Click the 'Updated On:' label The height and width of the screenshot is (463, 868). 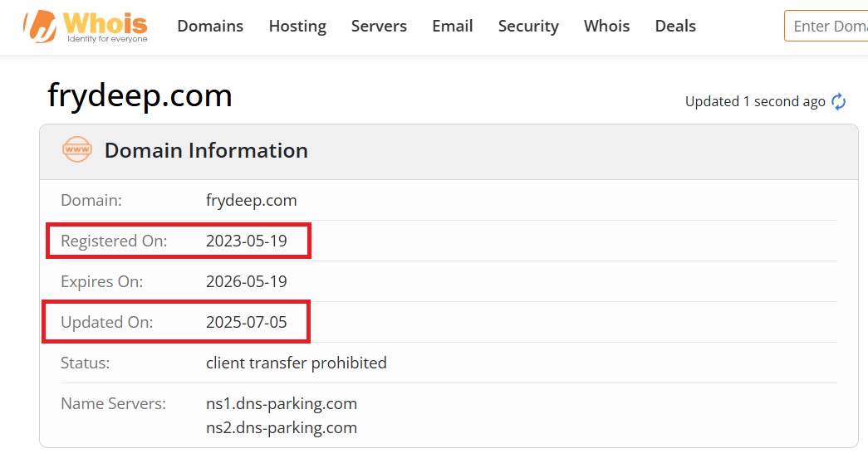107,323
